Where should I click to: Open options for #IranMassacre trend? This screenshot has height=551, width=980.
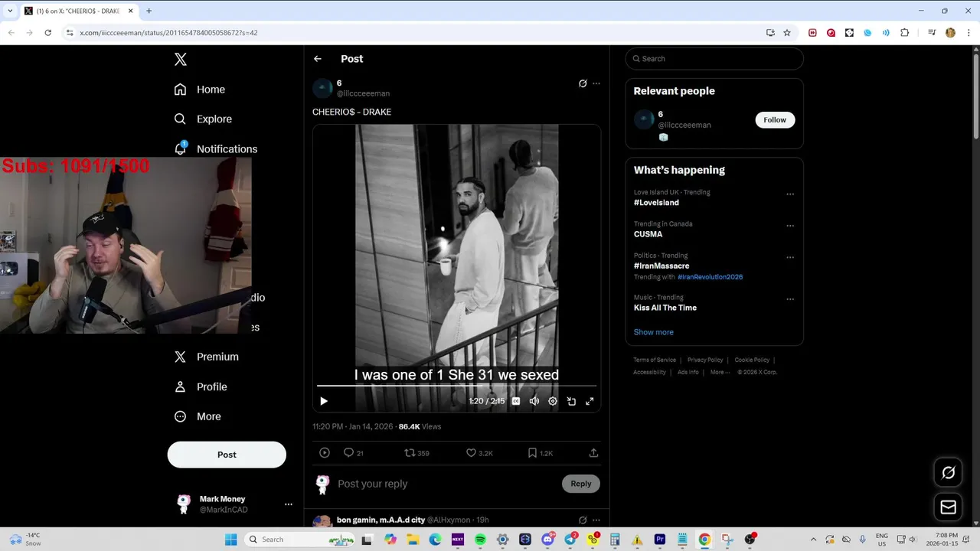tap(790, 257)
